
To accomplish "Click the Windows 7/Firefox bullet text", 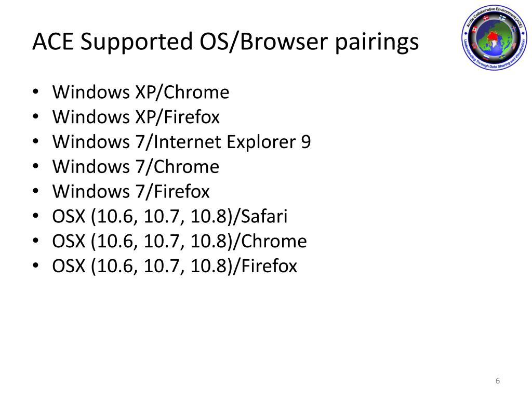I will [x=131, y=191].
